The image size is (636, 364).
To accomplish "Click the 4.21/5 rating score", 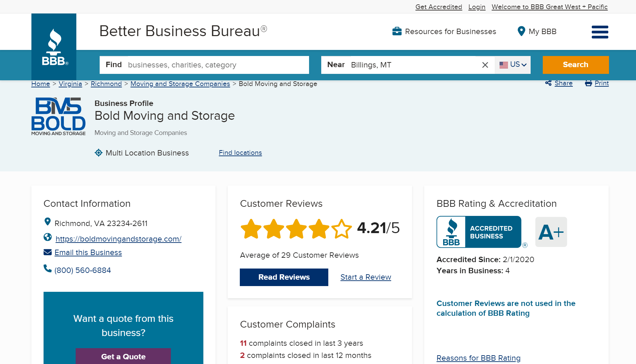I will [378, 228].
